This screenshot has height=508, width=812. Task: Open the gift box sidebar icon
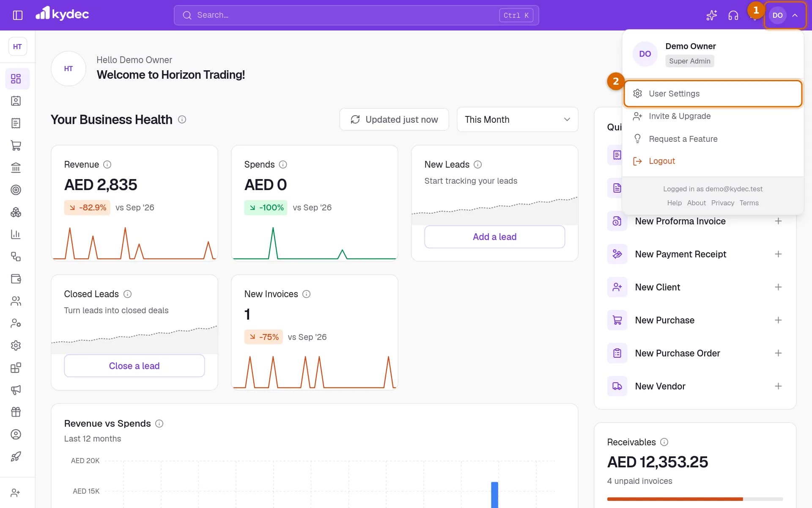(16, 412)
